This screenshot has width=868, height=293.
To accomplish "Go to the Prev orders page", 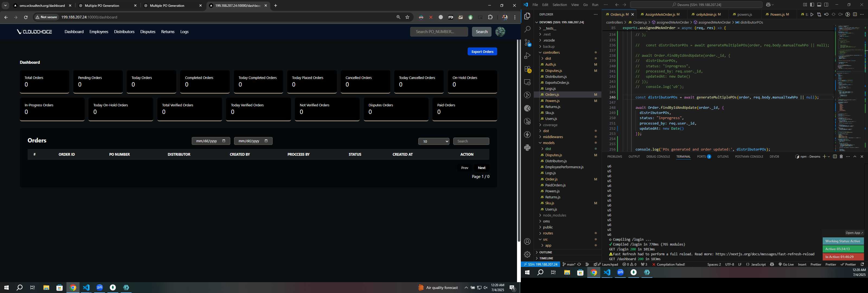I will point(464,168).
